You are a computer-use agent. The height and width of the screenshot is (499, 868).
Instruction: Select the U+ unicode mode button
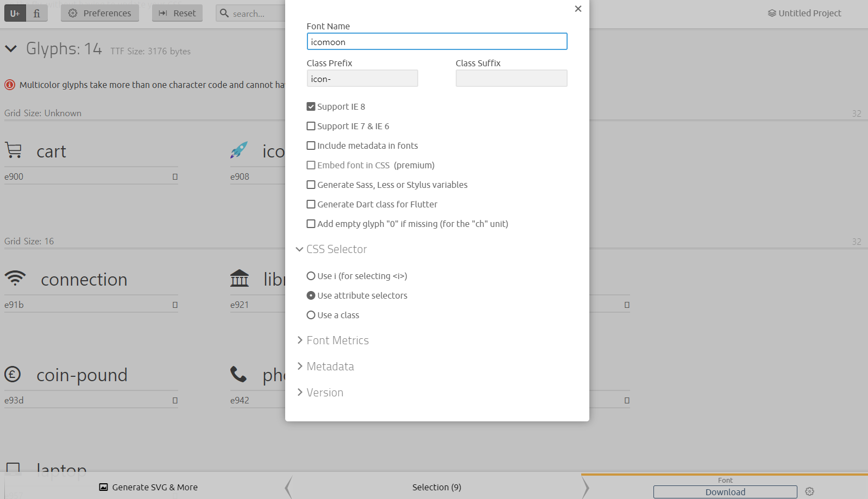15,13
